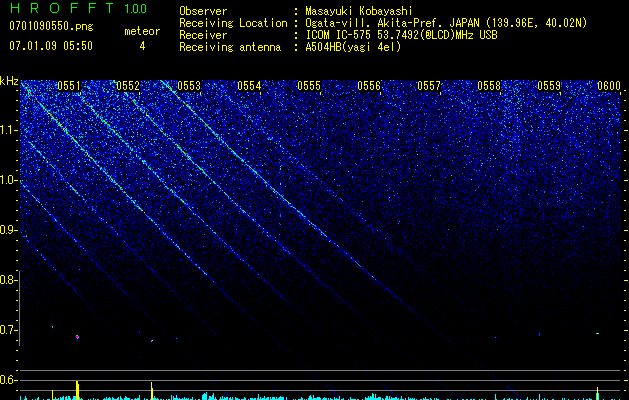Image resolution: width=629 pixels, height=400 pixels.
Task: Click the 1.0 frequency axis label
Action: pyautogui.click(x=8, y=180)
